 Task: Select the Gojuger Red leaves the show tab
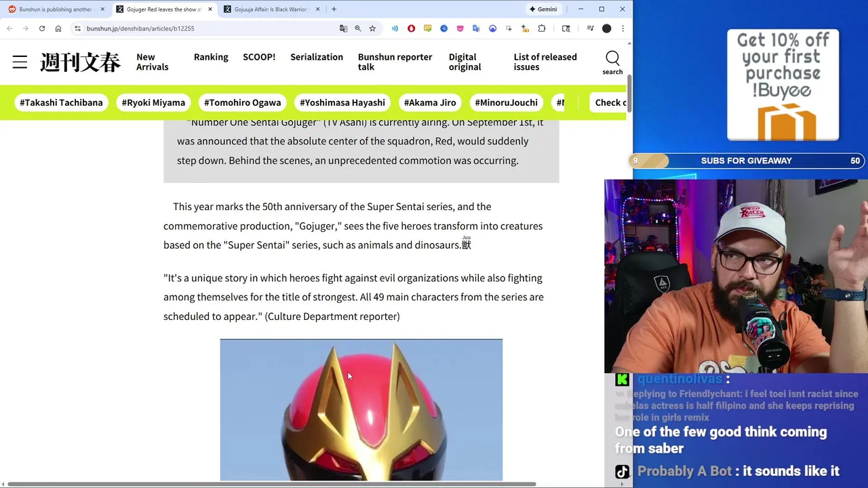[163, 9]
